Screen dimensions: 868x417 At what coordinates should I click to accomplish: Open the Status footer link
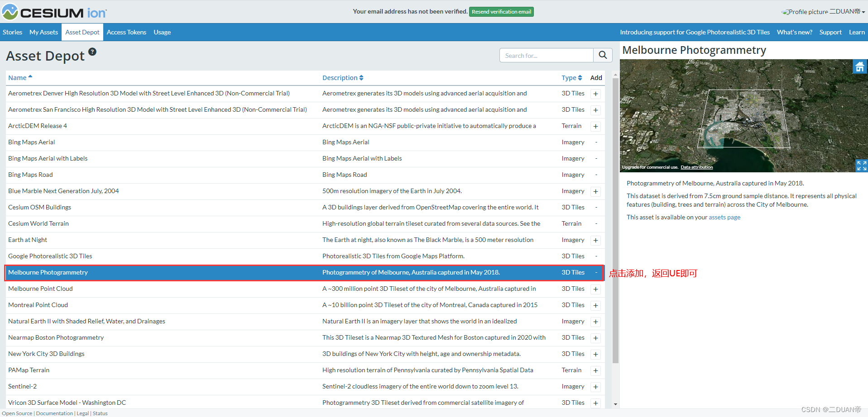coord(100,413)
